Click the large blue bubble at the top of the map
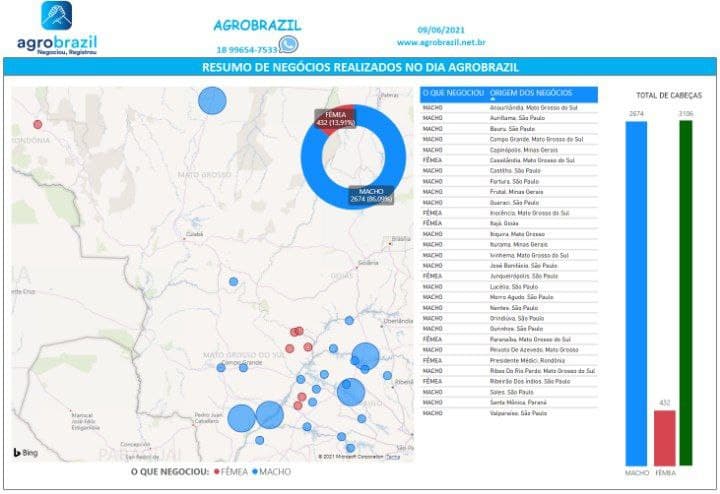720x494 pixels. (x=212, y=101)
